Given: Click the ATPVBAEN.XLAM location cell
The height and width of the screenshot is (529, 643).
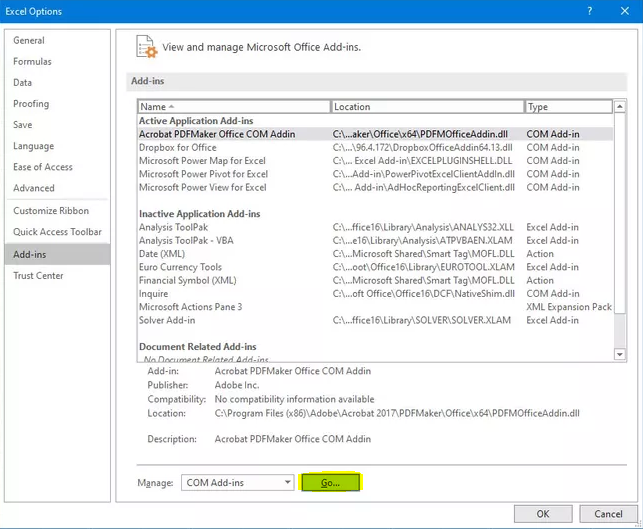Looking at the screenshot, I should coord(422,240).
